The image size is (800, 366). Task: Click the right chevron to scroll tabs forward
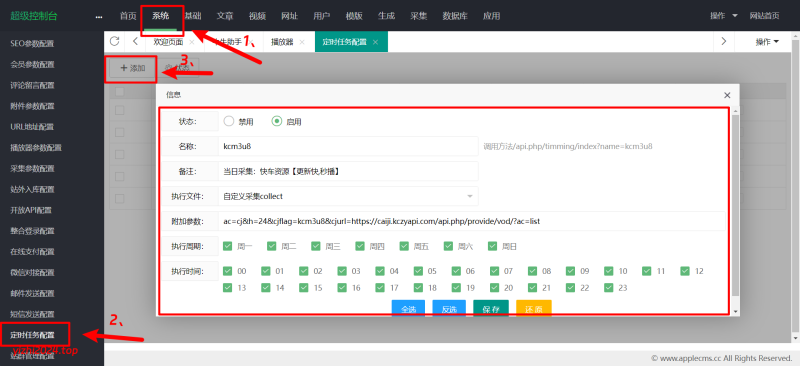(723, 42)
